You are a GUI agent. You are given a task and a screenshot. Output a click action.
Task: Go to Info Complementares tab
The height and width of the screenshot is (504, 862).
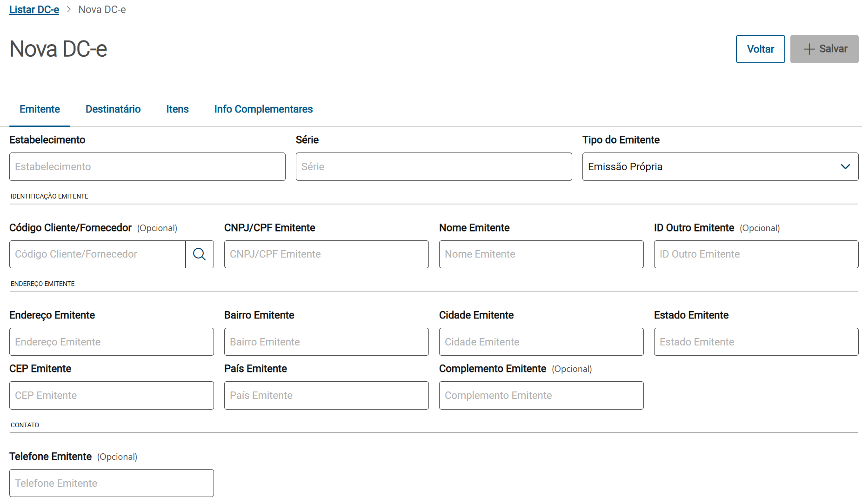(x=263, y=109)
